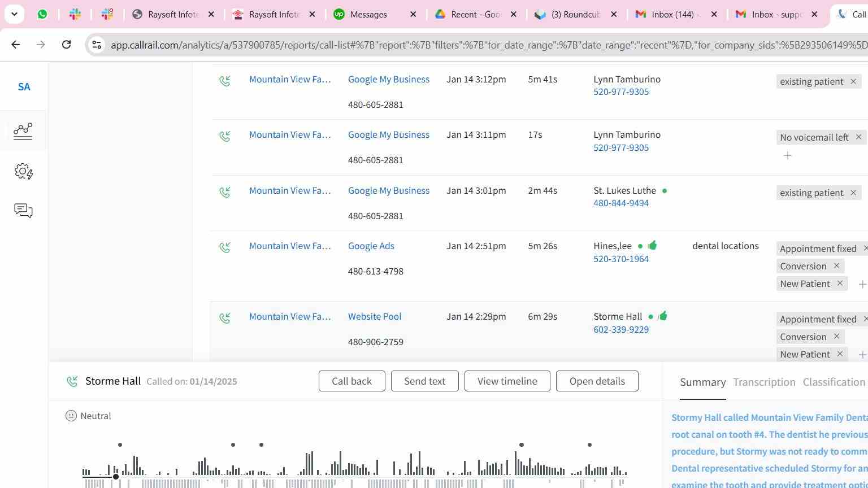The width and height of the screenshot is (868, 488).
Task: Switch to the Inbox (144) Gmail tab
Action: pos(675,14)
